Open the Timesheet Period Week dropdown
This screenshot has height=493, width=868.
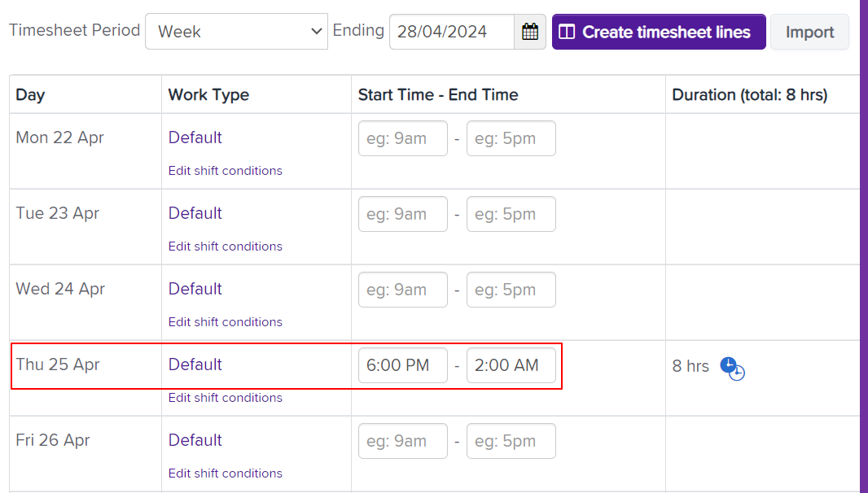(236, 32)
